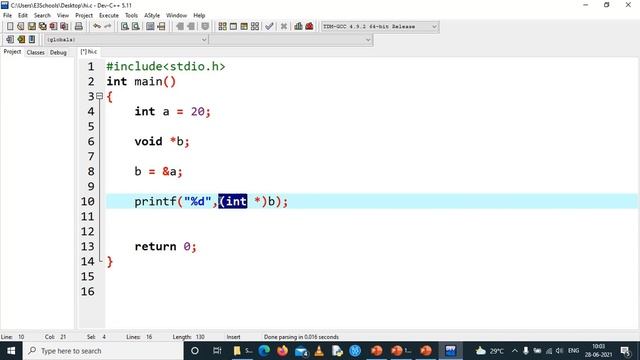This screenshot has height=360, width=640.
Task: Click the ENG language indicator in tray
Action: [x=573, y=351]
